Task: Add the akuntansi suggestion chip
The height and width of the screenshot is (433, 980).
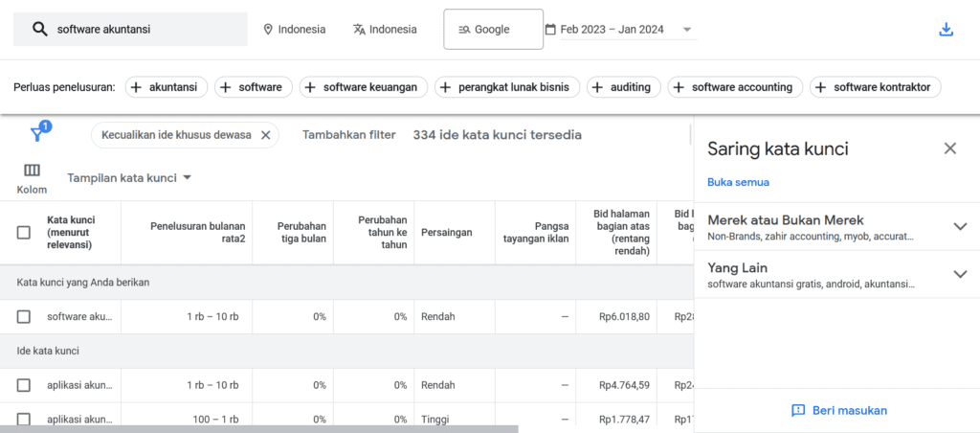Action: click(x=167, y=87)
